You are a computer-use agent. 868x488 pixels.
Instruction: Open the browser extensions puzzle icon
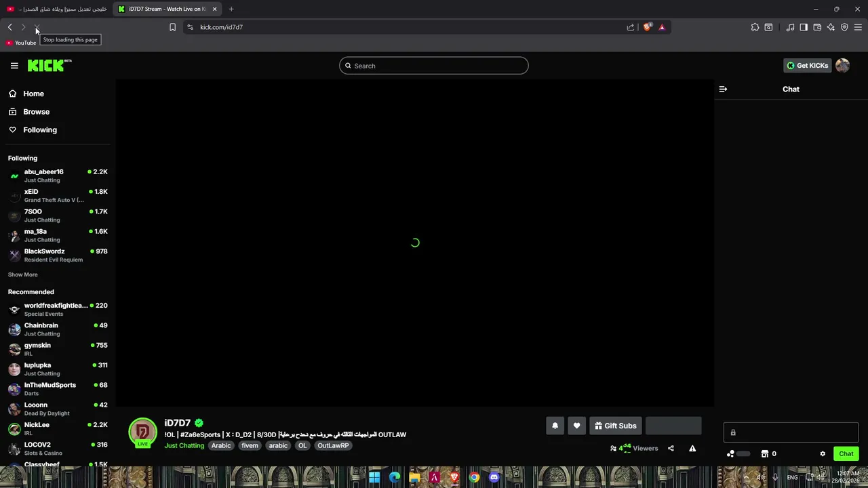pyautogui.click(x=755, y=27)
